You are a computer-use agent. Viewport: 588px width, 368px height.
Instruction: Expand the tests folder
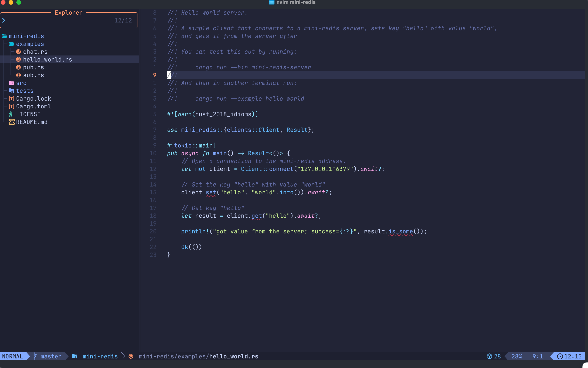24,91
